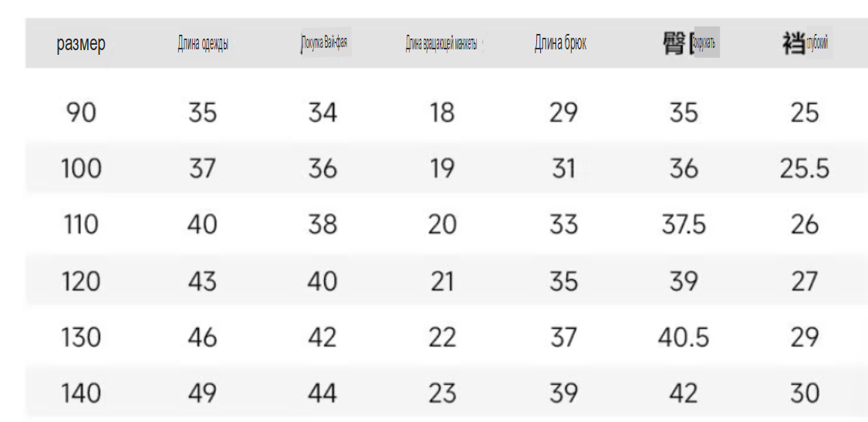Select the глубокий header label

817,44
